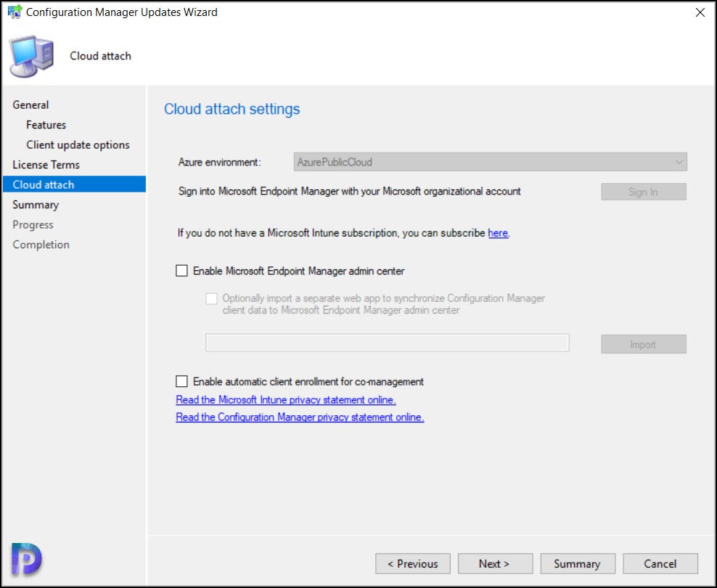
Task: Click the 'Cloud attach settings' heading
Action: tap(232, 110)
